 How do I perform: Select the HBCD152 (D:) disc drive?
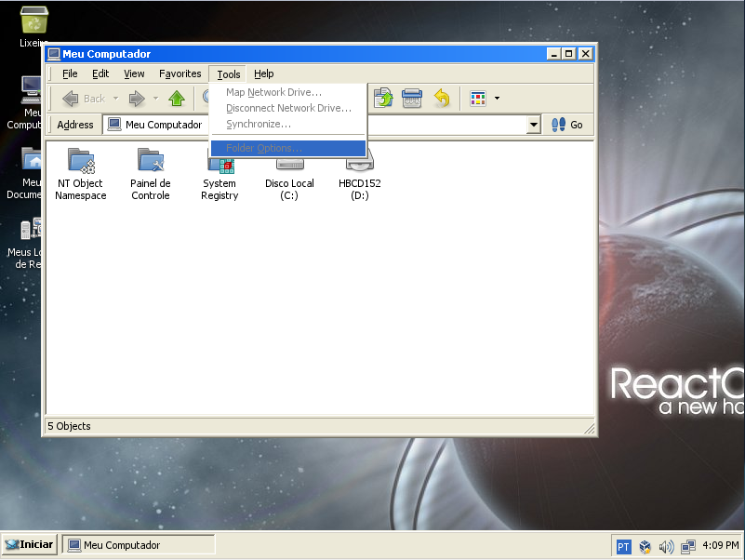click(x=360, y=174)
